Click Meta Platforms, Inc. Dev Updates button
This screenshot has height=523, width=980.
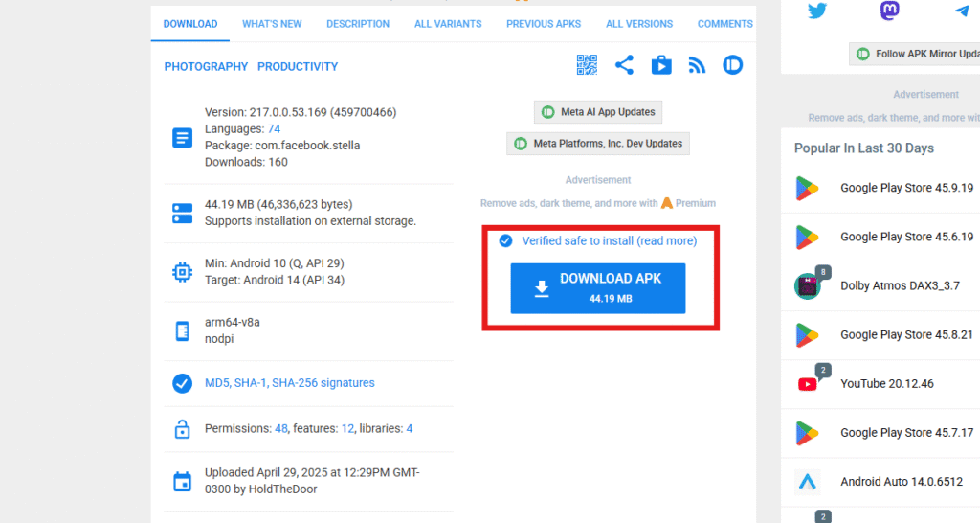pos(598,144)
